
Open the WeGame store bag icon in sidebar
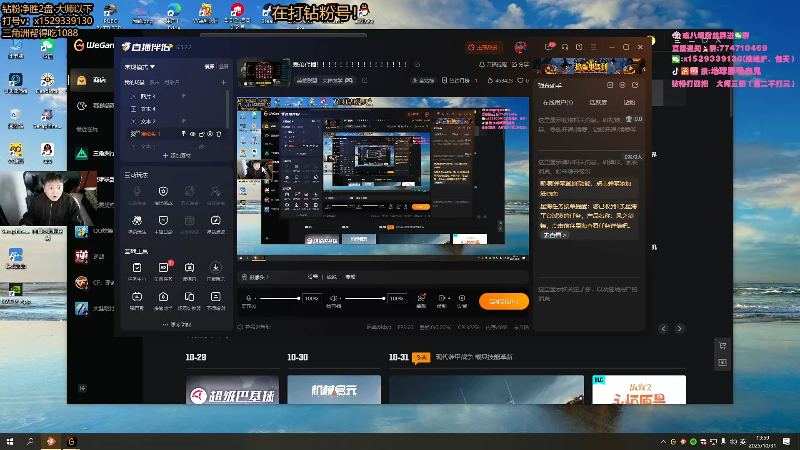[82, 80]
